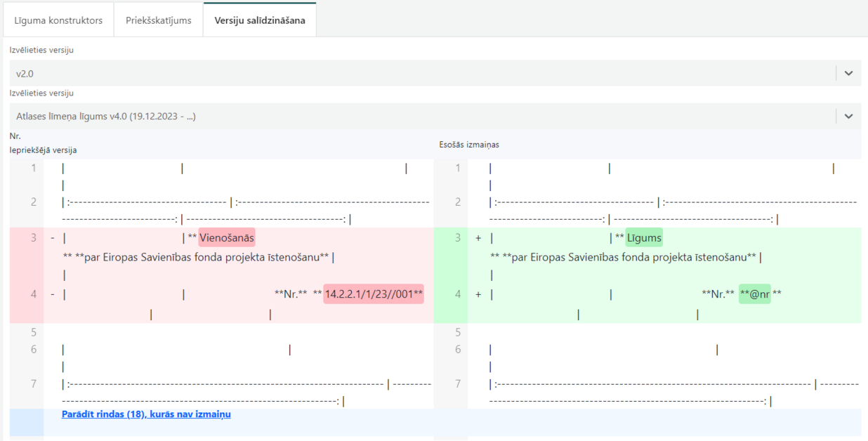The height and width of the screenshot is (441, 868).
Task: Click the plus marker on right line 4
Action: point(478,294)
